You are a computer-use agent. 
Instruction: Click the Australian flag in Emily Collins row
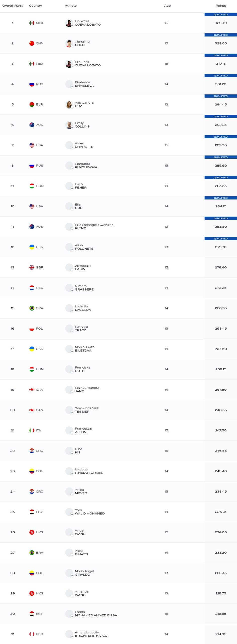tap(32, 125)
